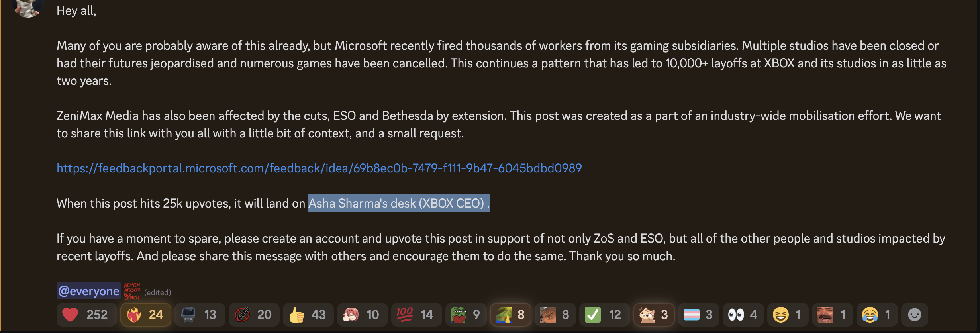Click the dark robot head reaction with 13

coord(200,315)
